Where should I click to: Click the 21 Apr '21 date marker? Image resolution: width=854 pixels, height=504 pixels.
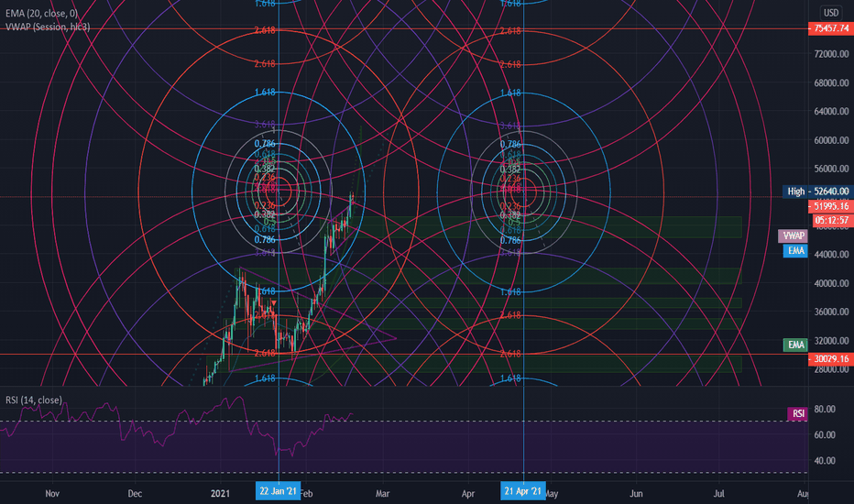(x=523, y=491)
